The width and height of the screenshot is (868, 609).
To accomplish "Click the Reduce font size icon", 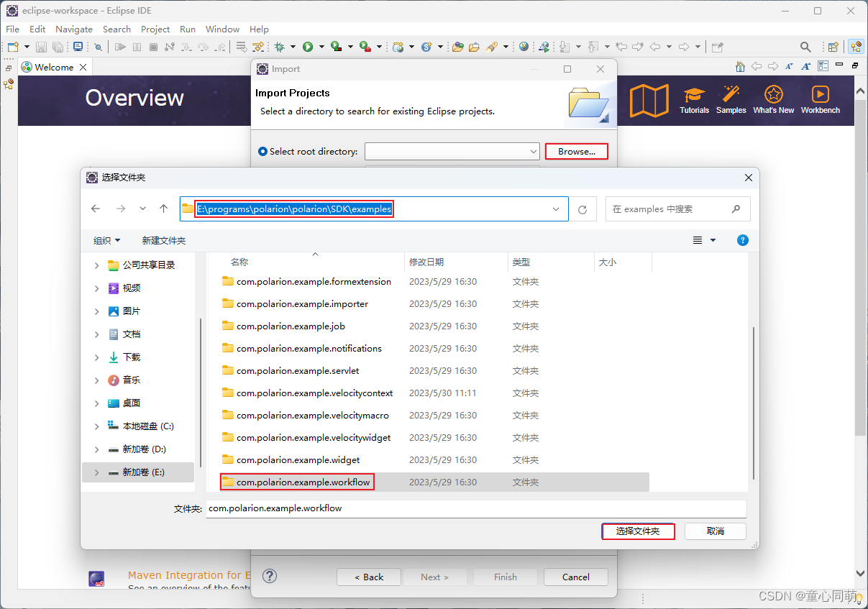I will point(789,66).
